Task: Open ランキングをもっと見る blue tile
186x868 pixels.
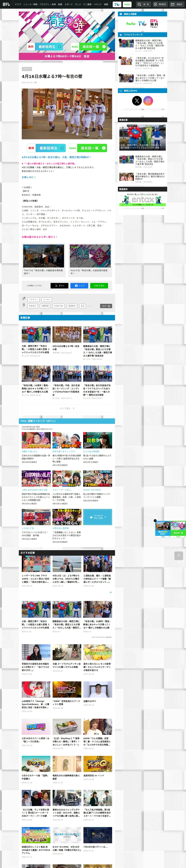Action: (x=97, y=517)
